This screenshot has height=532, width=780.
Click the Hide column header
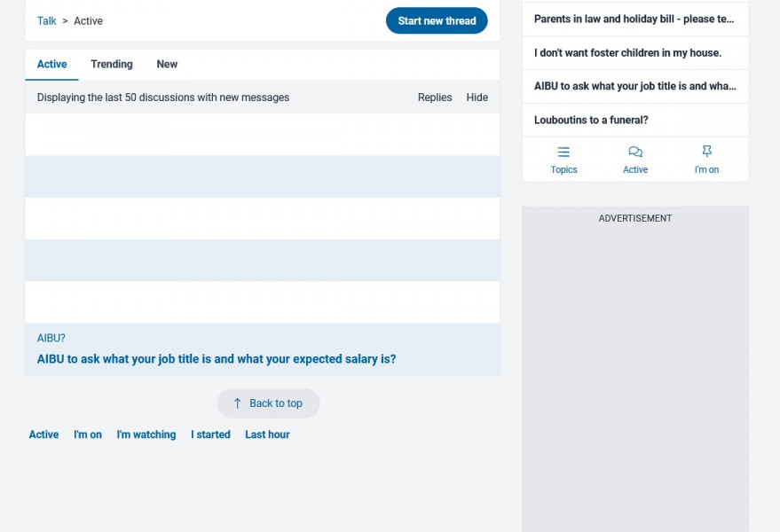tap(477, 98)
